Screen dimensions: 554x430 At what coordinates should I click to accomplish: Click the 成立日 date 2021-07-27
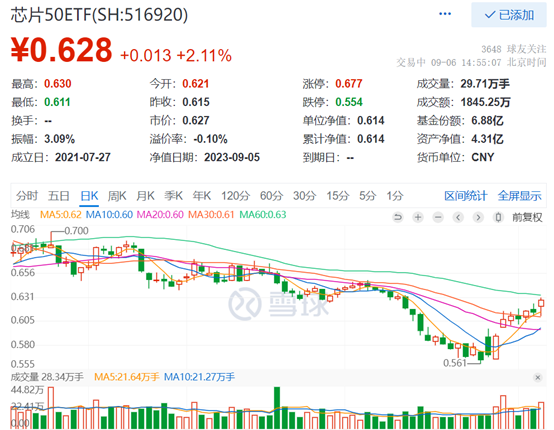83,157
